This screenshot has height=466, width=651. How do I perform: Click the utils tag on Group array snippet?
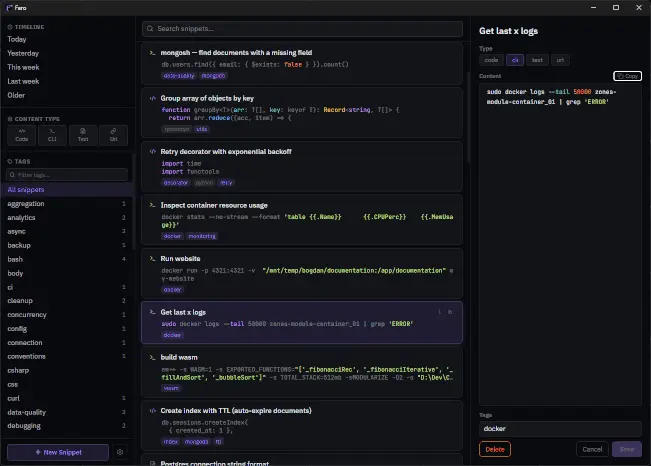[202, 129]
